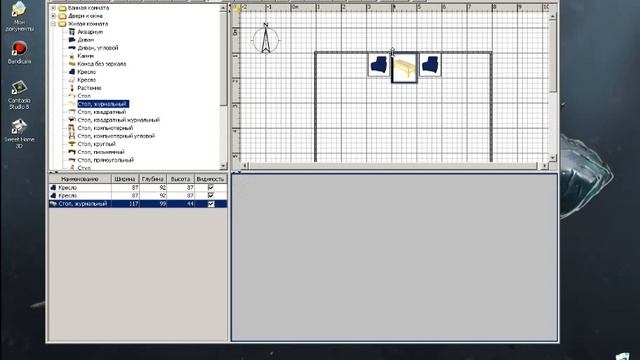Open Bandicam from the desktop
Viewport: 640px width, 360px height.
[x=19, y=52]
